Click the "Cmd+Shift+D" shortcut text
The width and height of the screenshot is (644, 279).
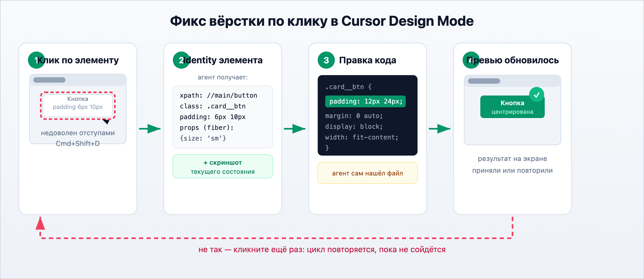coord(78,144)
